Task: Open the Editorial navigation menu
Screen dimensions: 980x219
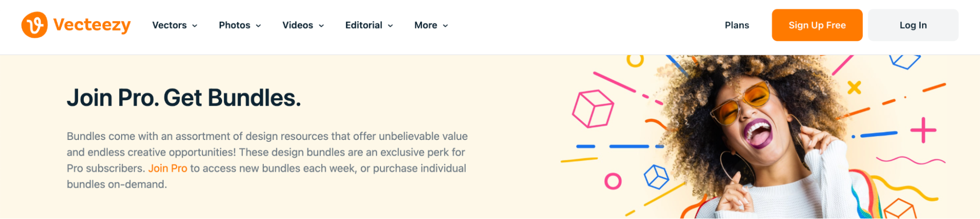Action: 363,25
